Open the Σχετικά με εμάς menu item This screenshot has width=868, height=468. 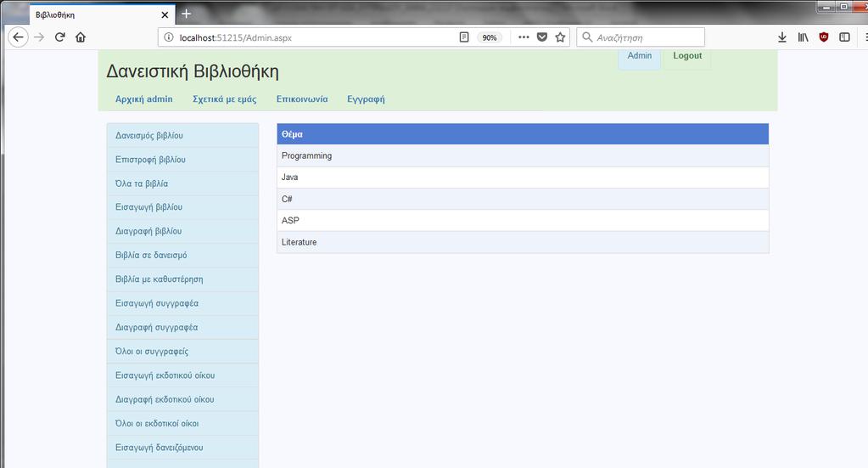(x=224, y=99)
